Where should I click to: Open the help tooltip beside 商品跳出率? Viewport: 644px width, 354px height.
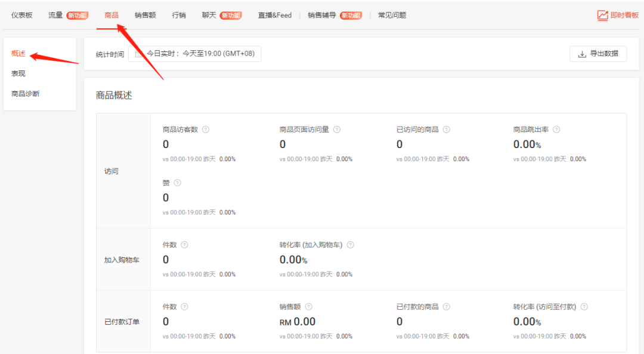click(x=556, y=129)
